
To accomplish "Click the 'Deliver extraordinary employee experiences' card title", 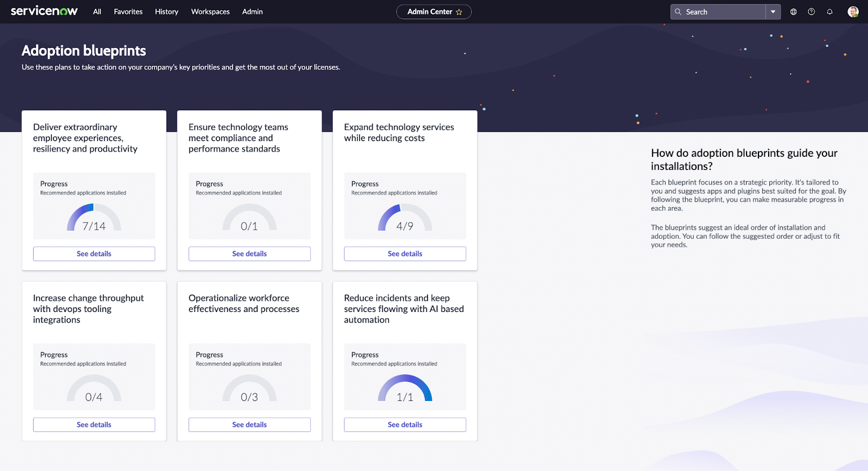I will [85, 138].
